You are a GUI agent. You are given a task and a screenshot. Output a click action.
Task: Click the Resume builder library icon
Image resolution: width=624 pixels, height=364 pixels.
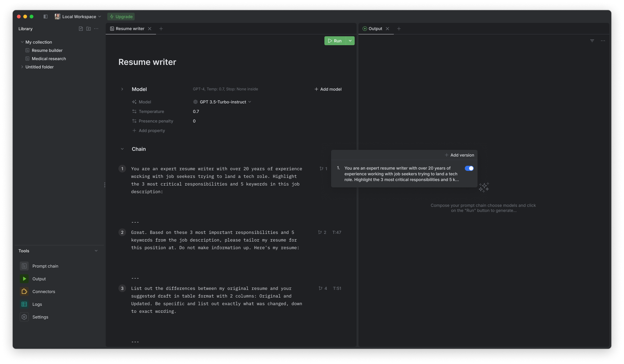[x=27, y=50]
